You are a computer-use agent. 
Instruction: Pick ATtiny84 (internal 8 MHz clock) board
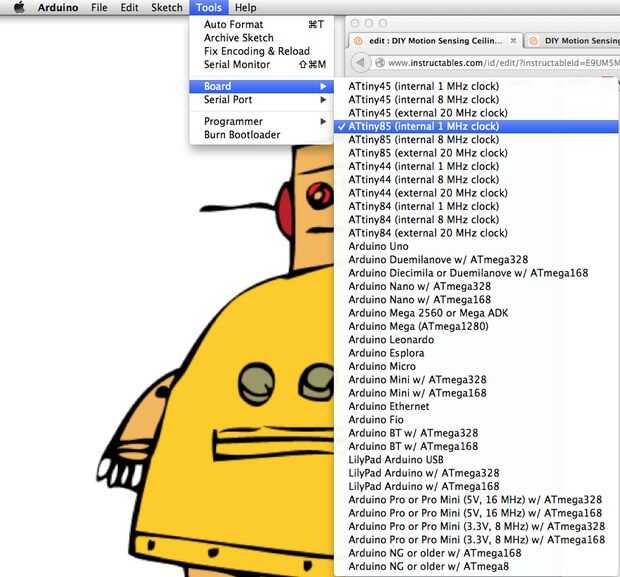pyautogui.click(x=476, y=220)
